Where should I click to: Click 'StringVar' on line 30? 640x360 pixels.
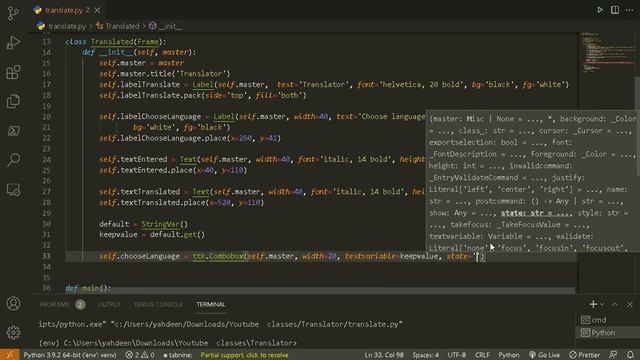tap(160, 224)
